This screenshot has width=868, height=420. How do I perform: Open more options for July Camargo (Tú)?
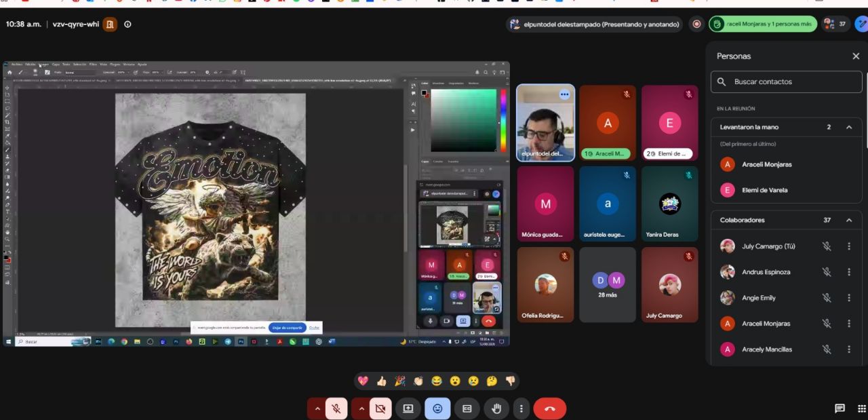[849, 246]
